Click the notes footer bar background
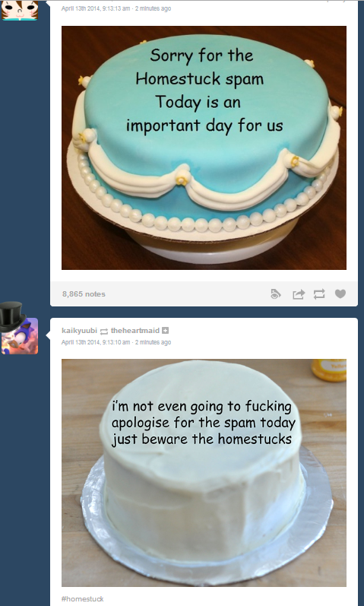This screenshot has height=606, width=364. [x=185, y=294]
